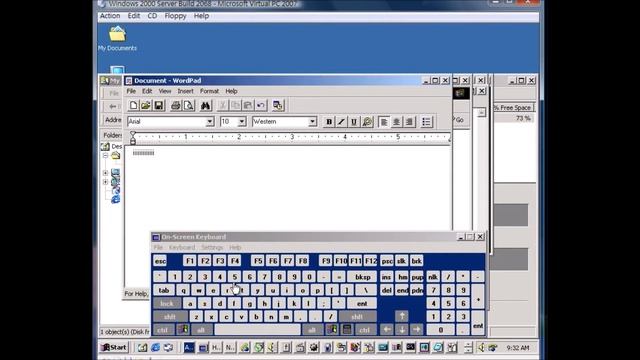Click the left Windows logo key on keyboard

(x=182, y=329)
